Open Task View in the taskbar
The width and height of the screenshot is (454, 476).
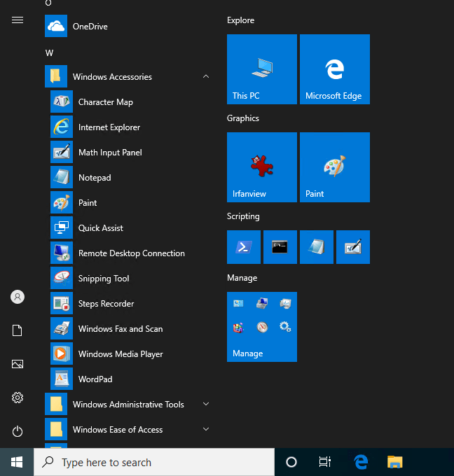coord(324,462)
